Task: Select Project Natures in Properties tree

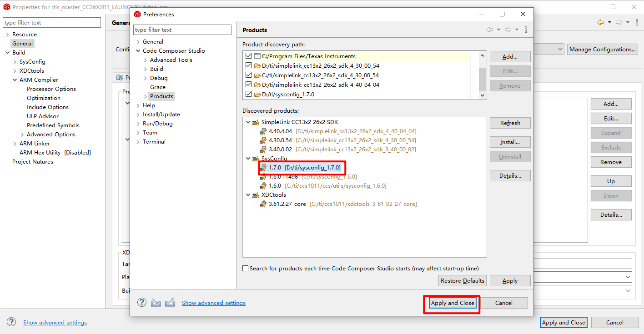Action: click(x=33, y=162)
